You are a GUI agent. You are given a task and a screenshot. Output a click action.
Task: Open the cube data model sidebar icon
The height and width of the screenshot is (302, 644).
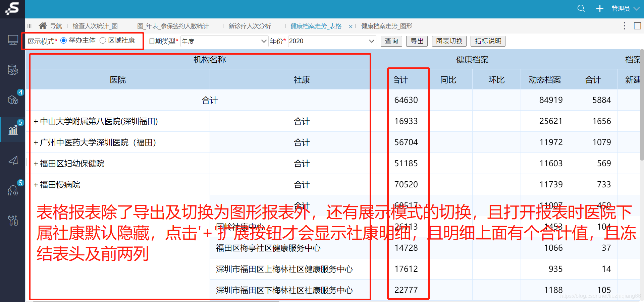tap(13, 100)
